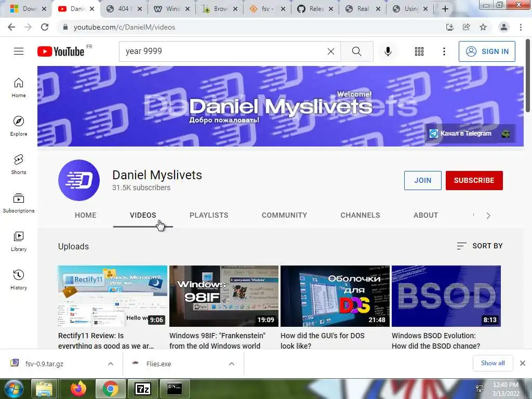Open Subscriptions in the left sidebar
Screen dimensions: 532x399
pyautogui.click(x=19, y=203)
